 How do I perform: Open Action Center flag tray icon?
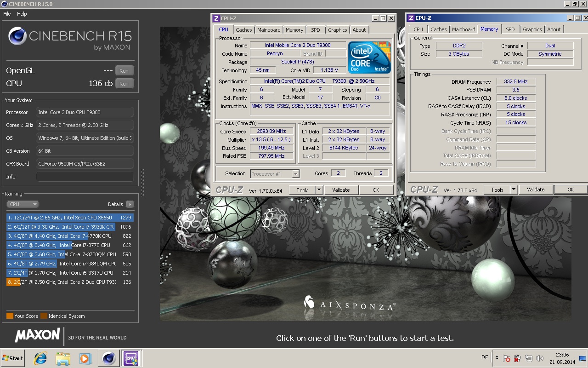pyautogui.click(x=507, y=358)
